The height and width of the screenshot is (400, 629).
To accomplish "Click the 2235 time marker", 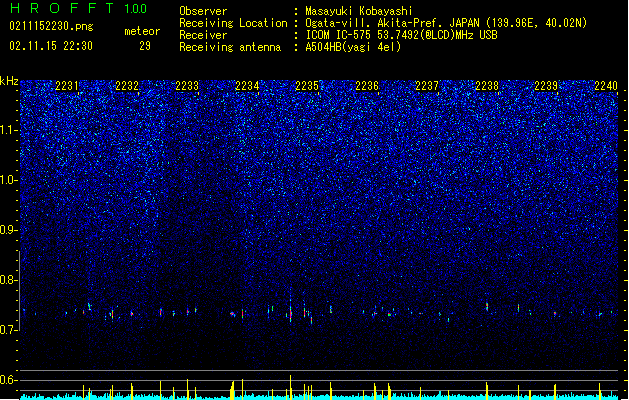I will click(307, 85).
